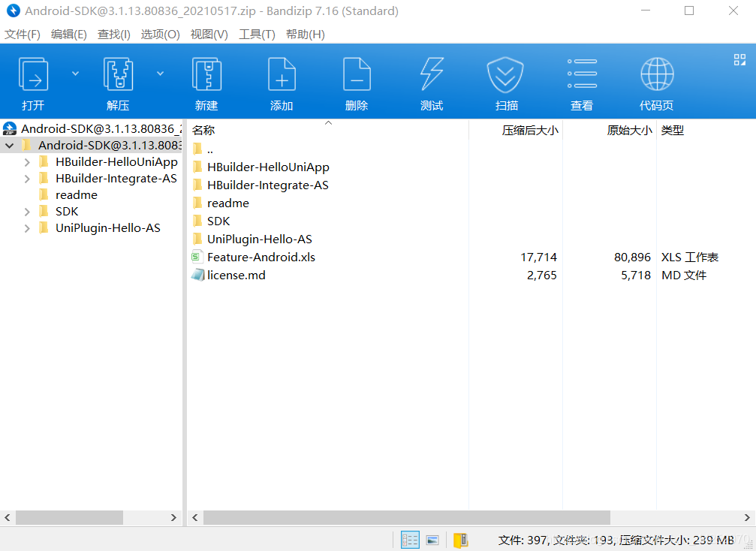
Task: Click the 新建 (New archive) toolbar icon
Action: click(x=206, y=74)
